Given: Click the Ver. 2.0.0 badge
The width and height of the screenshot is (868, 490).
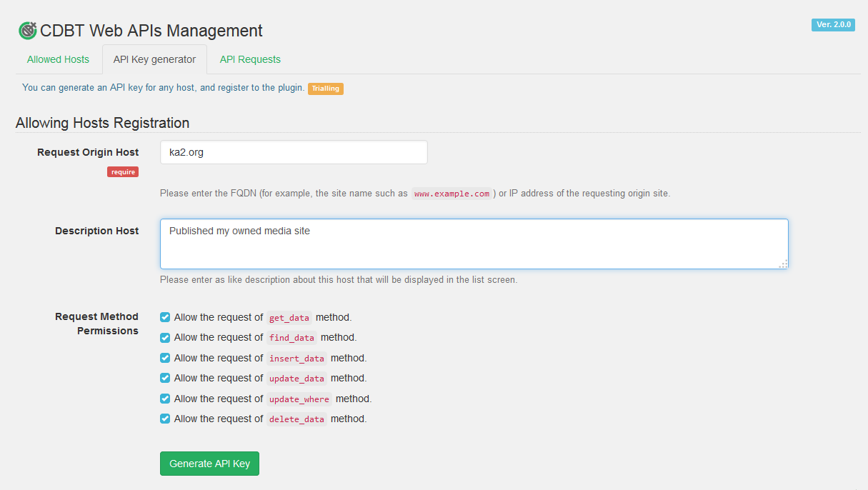Looking at the screenshot, I should pyautogui.click(x=833, y=25).
